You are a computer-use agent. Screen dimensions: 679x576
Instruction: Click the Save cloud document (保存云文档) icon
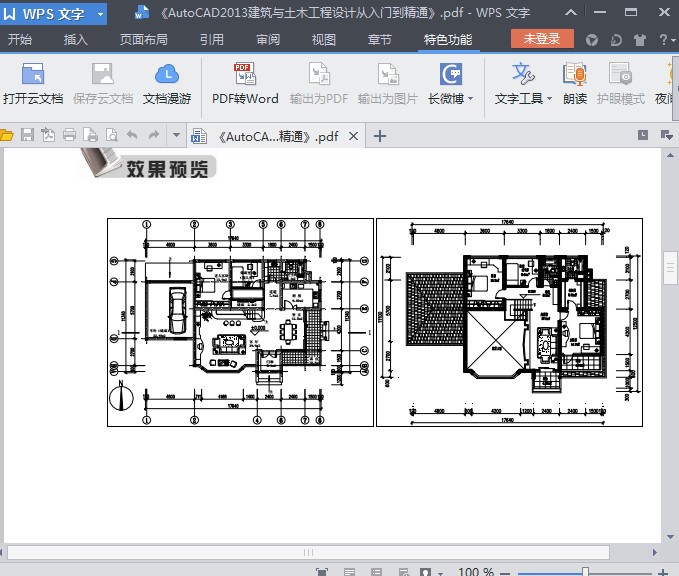click(x=103, y=74)
